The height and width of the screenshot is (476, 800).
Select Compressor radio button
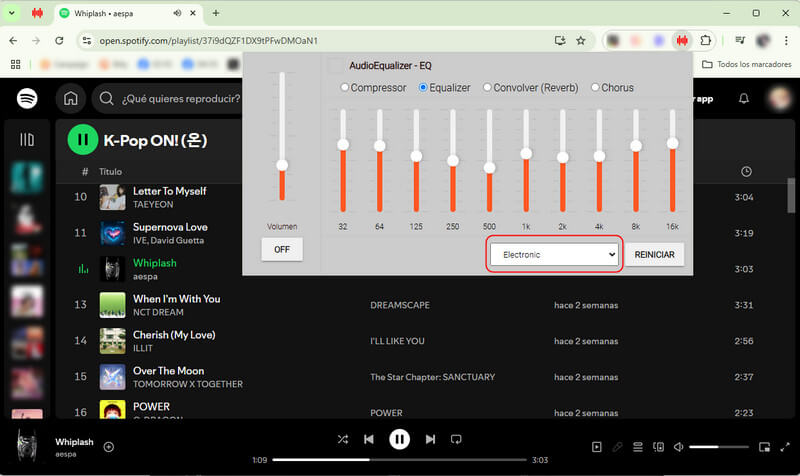[x=344, y=87]
